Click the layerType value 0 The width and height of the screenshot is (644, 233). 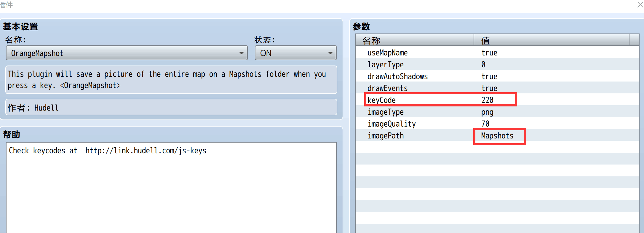coord(483,64)
